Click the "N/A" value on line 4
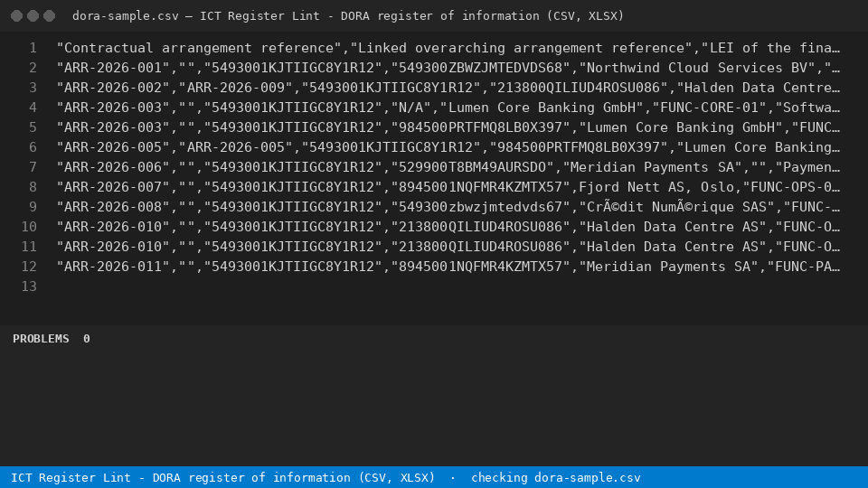 [x=410, y=108]
